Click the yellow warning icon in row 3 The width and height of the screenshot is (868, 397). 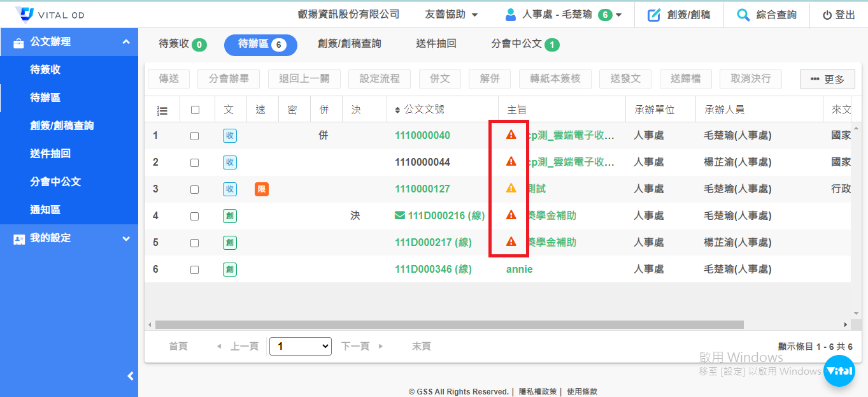[x=511, y=189]
